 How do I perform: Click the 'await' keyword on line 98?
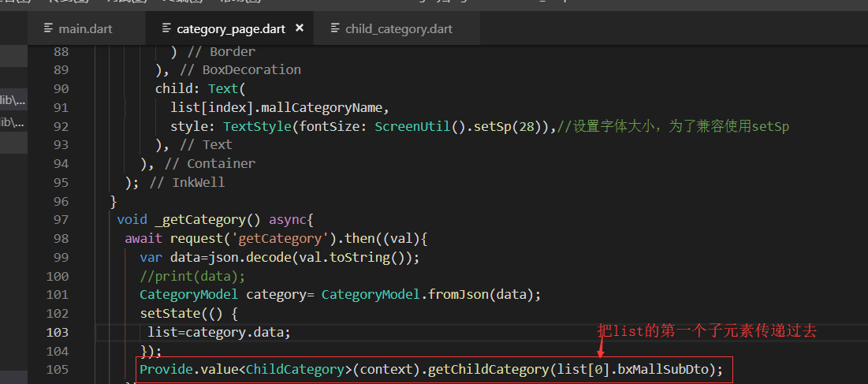point(143,238)
